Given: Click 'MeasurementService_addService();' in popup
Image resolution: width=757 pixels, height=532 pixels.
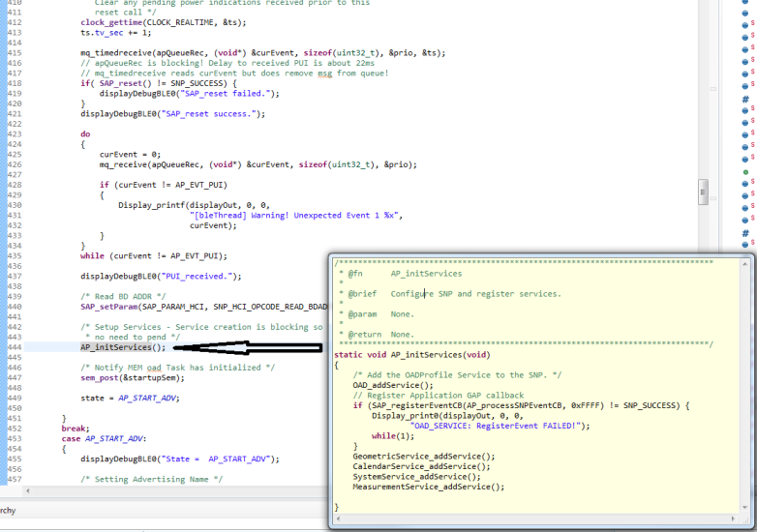Looking at the screenshot, I should (x=429, y=487).
